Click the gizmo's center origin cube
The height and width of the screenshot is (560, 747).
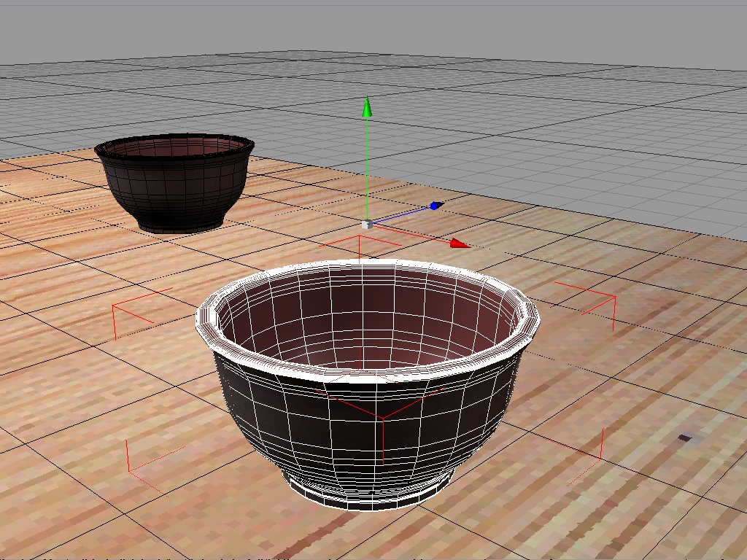pyautogui.click(x=367, y=225)
